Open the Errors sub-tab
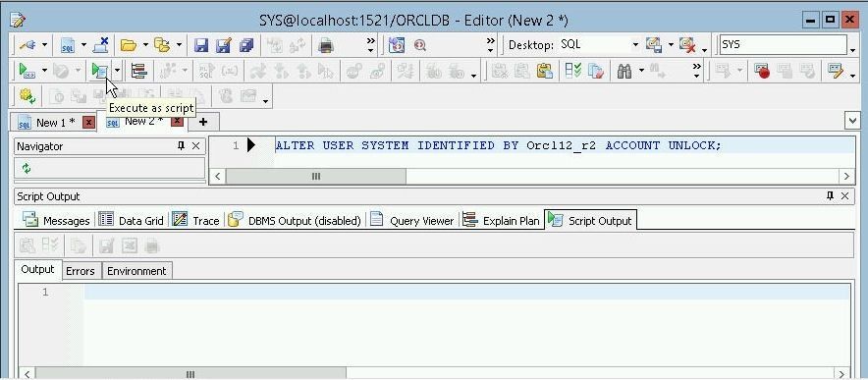This screenshot has width=868, height=380. pos(81,271)
